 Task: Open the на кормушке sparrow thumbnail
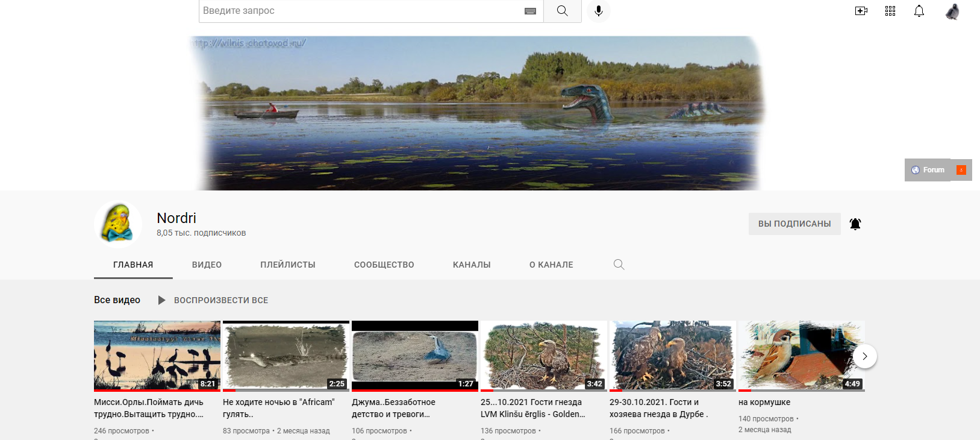coord(802,356)
